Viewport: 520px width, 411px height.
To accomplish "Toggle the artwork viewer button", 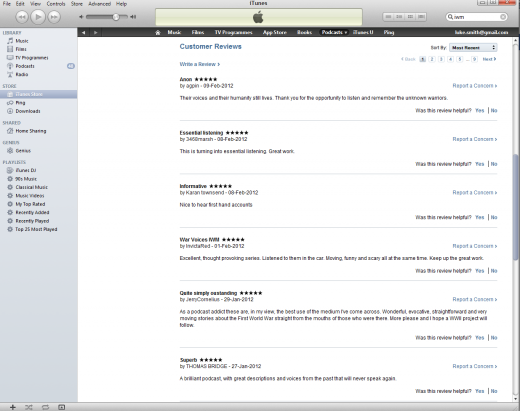I will click(x=62, y=407).
